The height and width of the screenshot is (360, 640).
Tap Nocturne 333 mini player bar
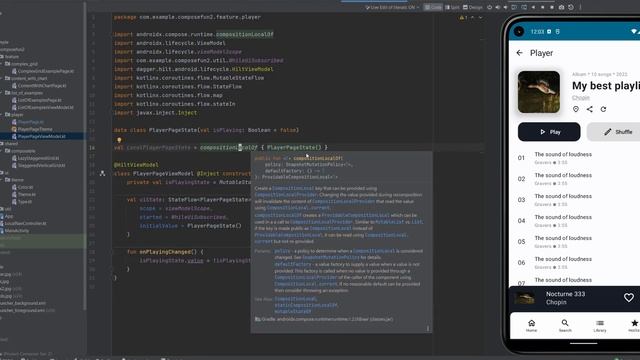click(574, 298)
